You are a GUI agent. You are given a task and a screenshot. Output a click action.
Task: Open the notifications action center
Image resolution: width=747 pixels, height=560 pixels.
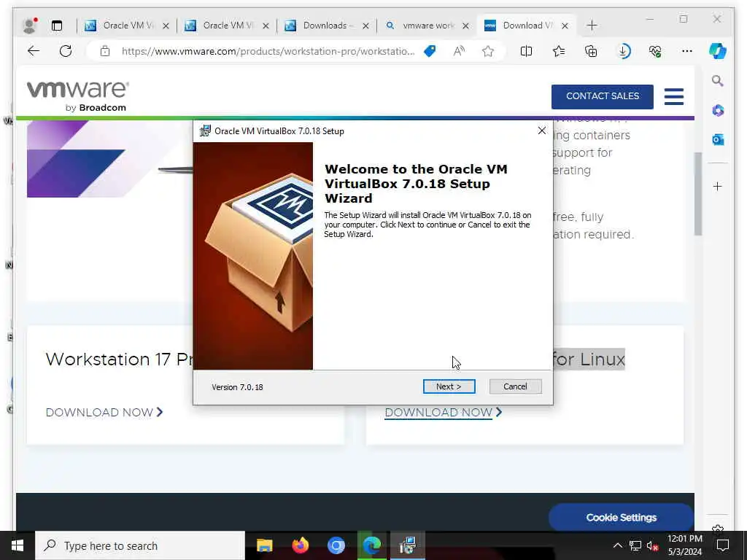[723, 545]
